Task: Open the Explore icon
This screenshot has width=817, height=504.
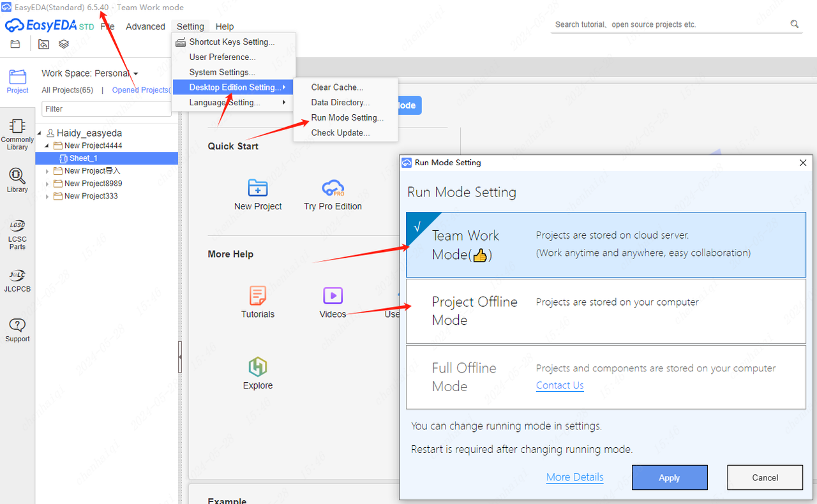Action: tap(258, 367)
